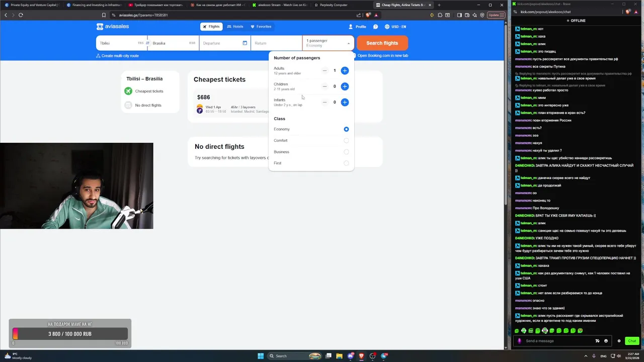The height and width of the screenshot is (362, 644).
Task: Click the Search flights button
Action: pos(382,43)
